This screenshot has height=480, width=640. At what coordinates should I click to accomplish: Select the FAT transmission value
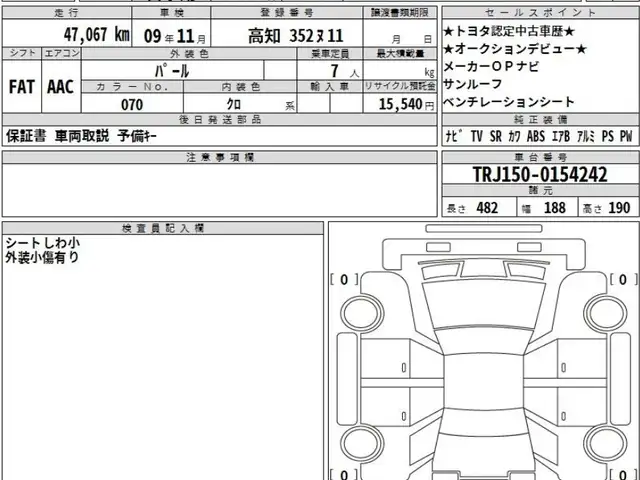coord(22,87)
